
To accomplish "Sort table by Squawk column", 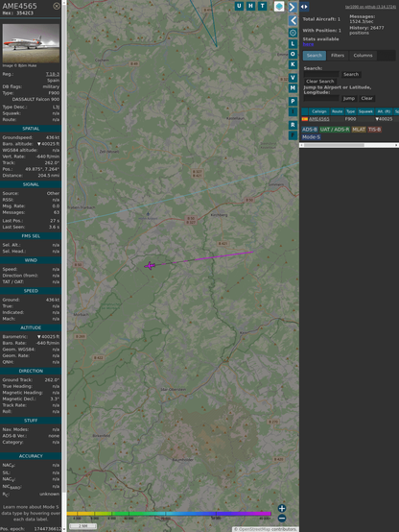I will 365,111.
